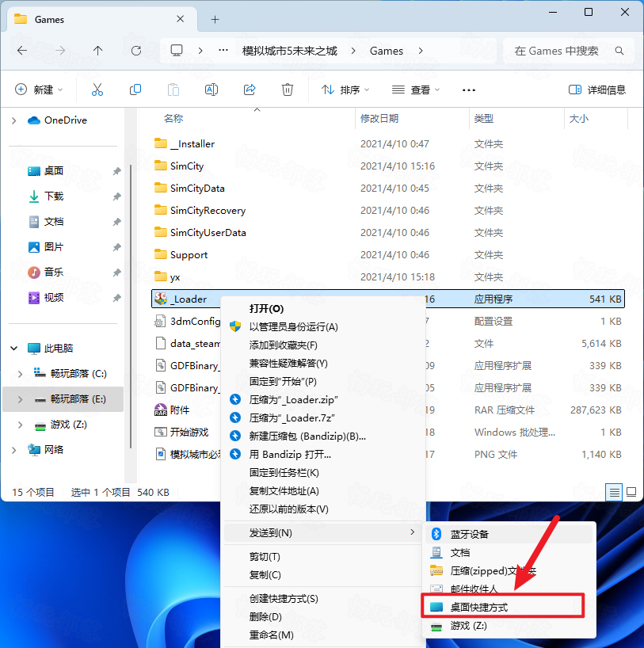
Task: Click the Rename icon in the toolbar
Action: tap(211, 90)
